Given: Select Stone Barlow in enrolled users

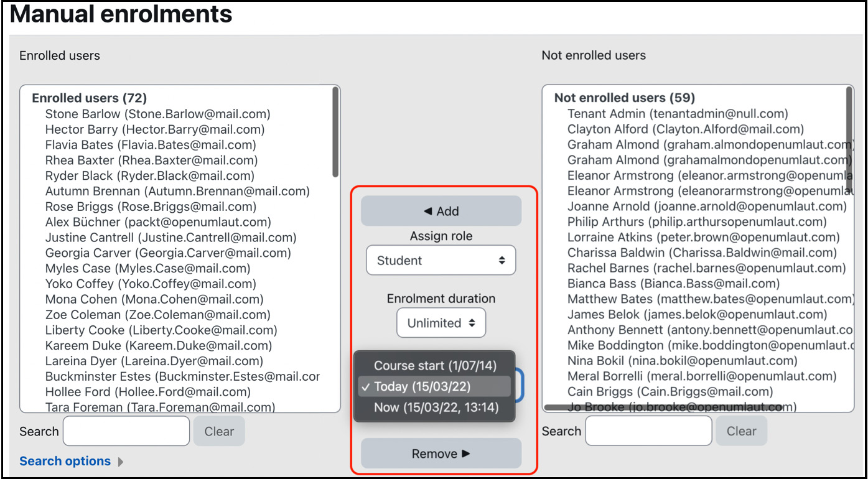Looking at the screenshot, I should 157,114.
